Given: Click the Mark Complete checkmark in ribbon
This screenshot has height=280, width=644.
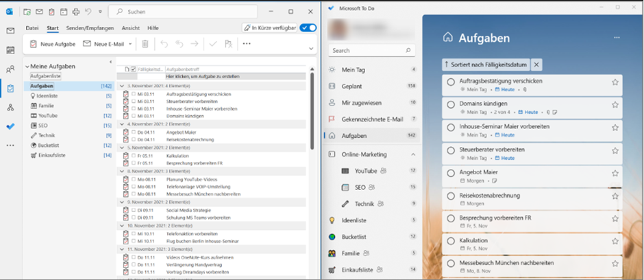Looking at the screenshot, I should tap(213, 44).
